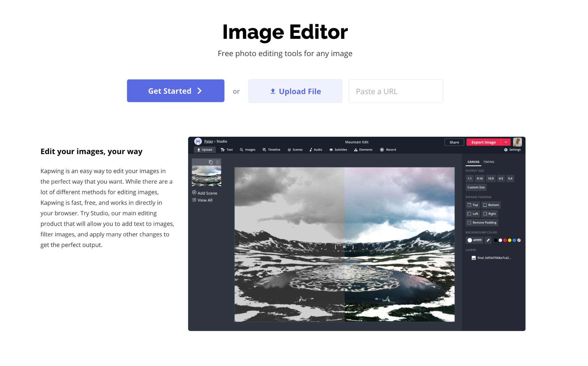Select the Canvas tab
The width and height of the screenshot is (588, 366).
473,162
